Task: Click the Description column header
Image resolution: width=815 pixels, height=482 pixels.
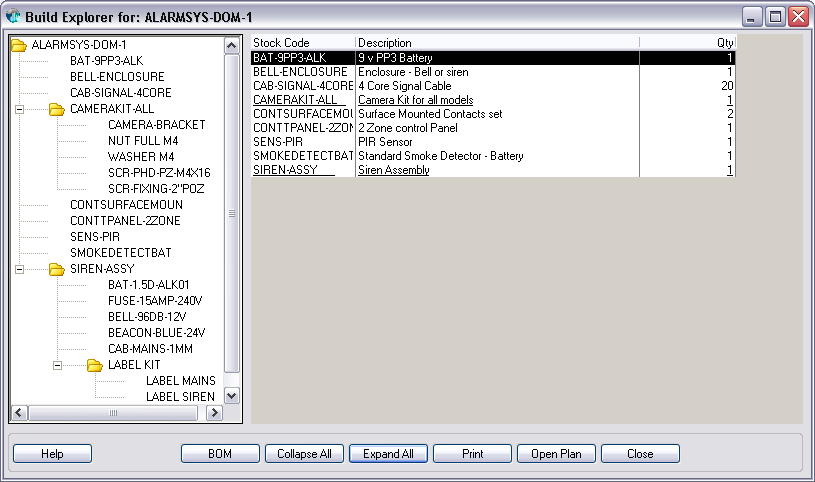Action: click(x=497, y=43)
